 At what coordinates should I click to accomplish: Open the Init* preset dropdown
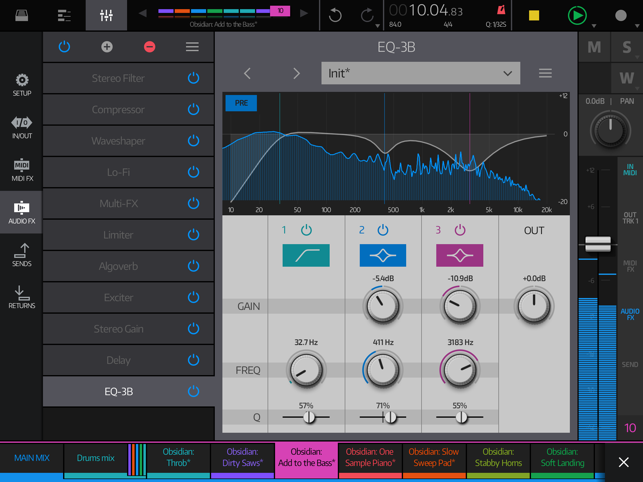click(420, 73)
